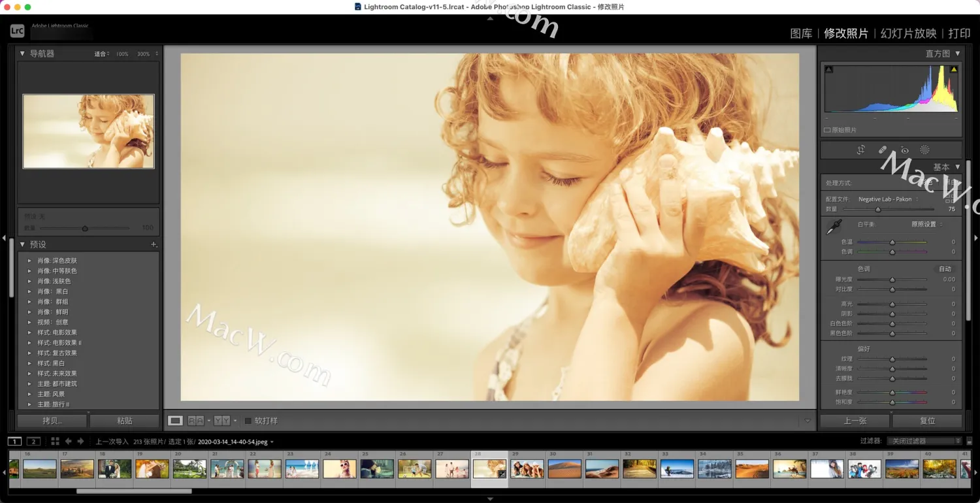Click the 复位 reset button

[x=927, y=421]
